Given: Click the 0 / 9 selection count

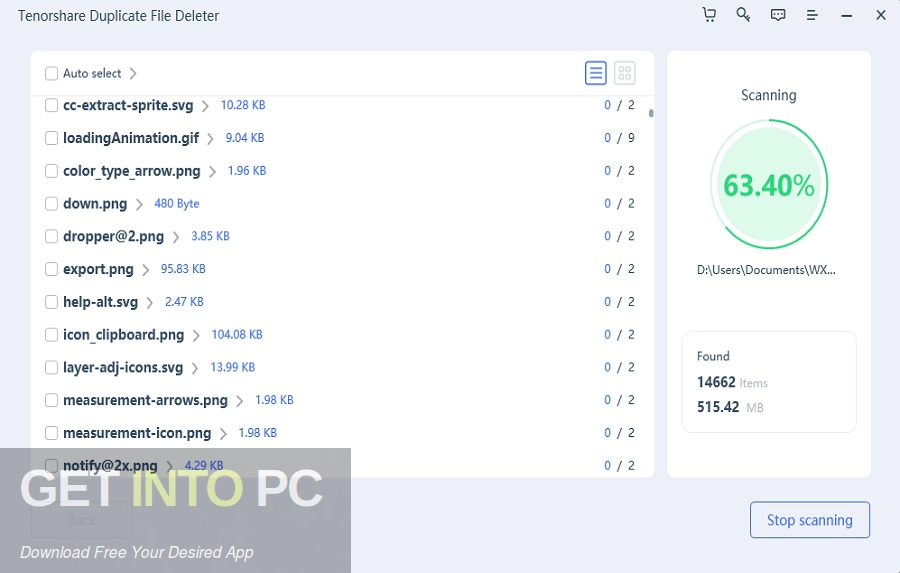Looking at the screenshot, I should pos(619,138).
